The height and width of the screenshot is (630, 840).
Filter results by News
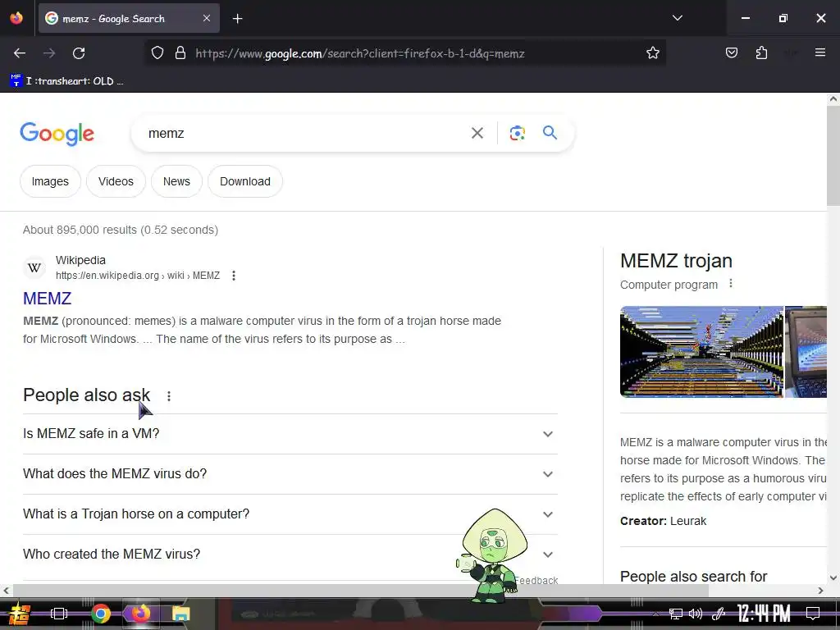pyautogui.click(x=177, y=181)
